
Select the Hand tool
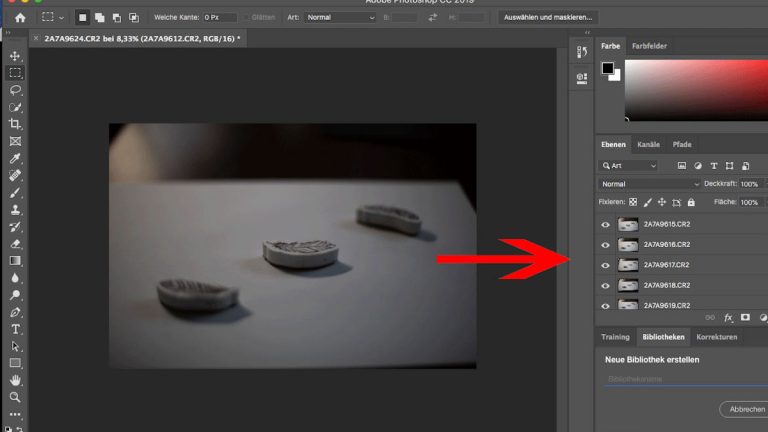(15, 380)
